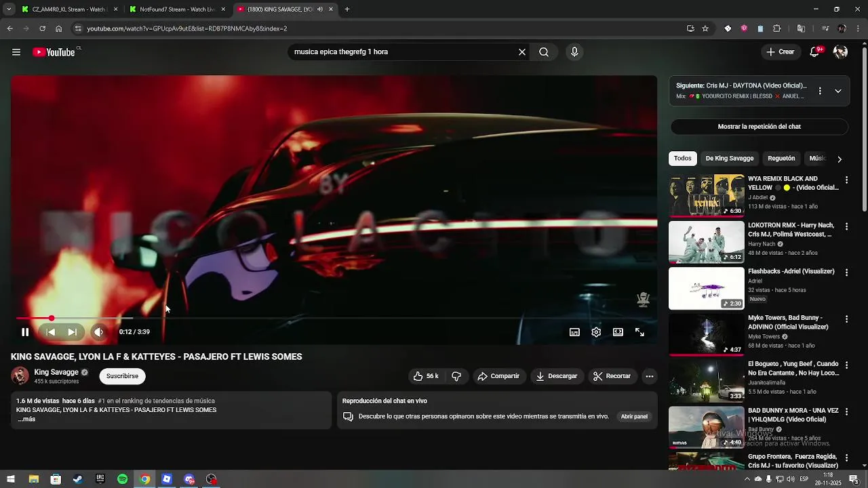The width and height of the screenshot is (868, 488).
Task: Open the account avatar menu
Action: click(840, 52)
